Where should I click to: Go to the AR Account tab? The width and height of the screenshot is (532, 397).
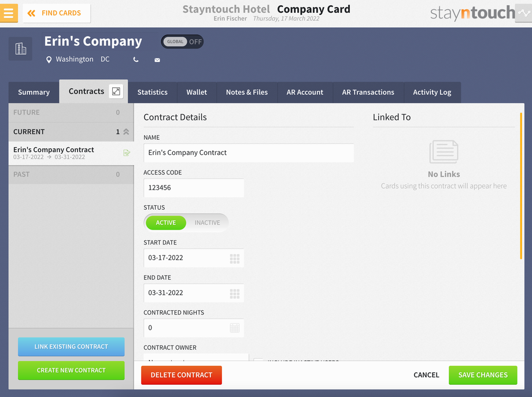(x=305, y=92)
